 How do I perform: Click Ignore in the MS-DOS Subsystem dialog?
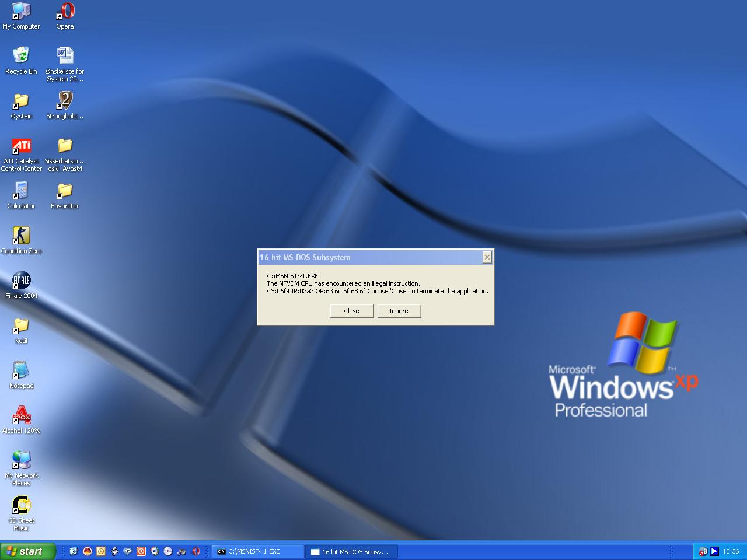399,311
